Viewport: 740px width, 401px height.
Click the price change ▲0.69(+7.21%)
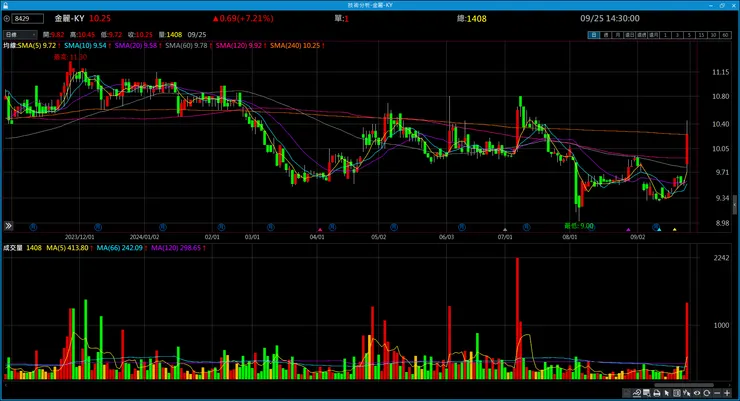coord(243,18)
